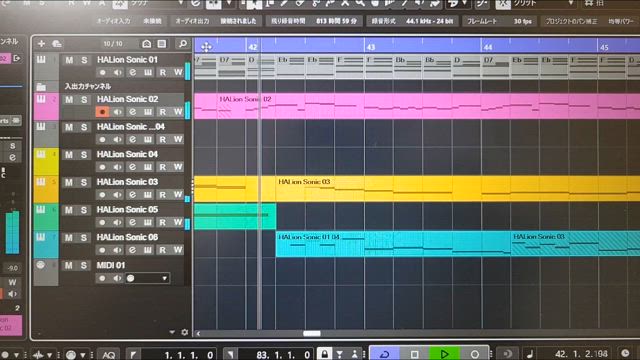Viewport: 640px width, 360px height.
Task: Click the pink color tag of HALion Sonic 02
Action: click(x=46, y=106)
